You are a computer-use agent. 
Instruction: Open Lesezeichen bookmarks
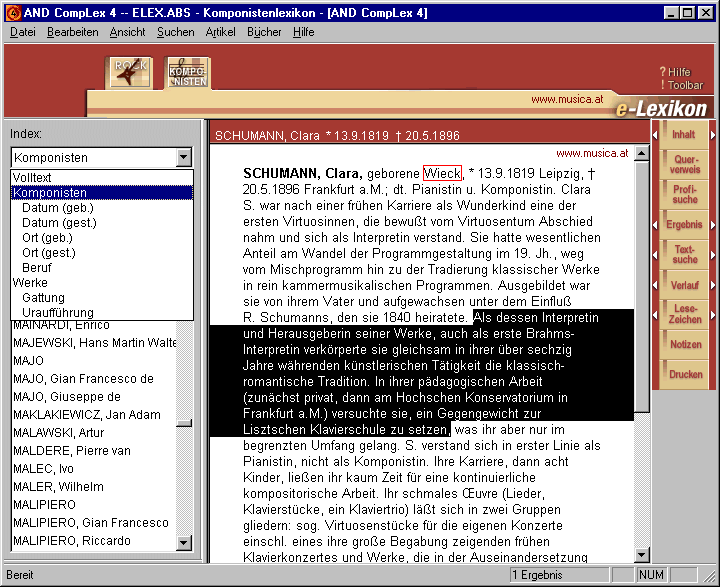coord(685,314)
